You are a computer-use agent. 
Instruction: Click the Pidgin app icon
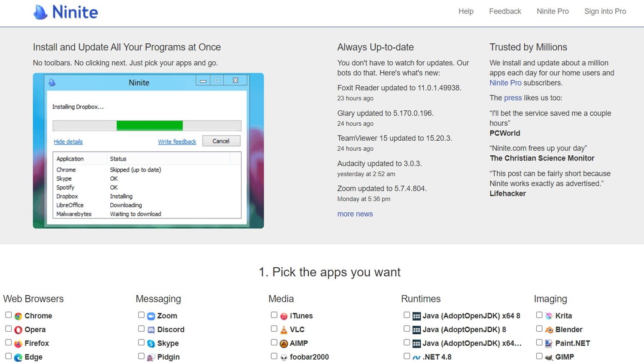coord(151,357)
